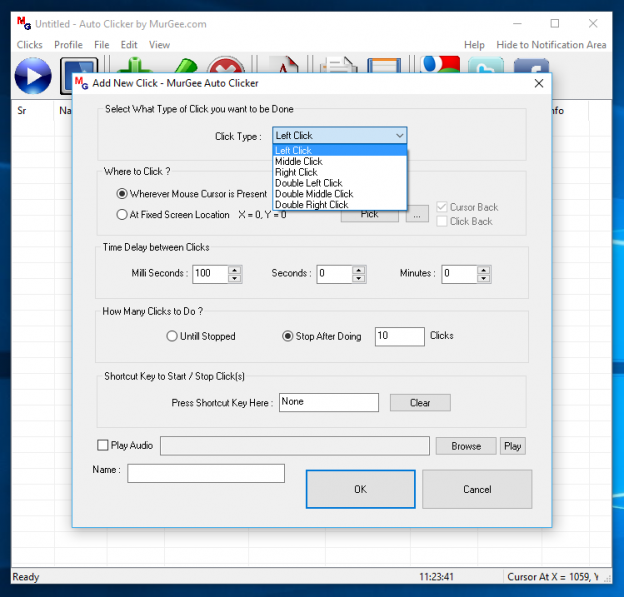
Task: Click Hide to Notification Area menu item
Action: coord(551,45)
